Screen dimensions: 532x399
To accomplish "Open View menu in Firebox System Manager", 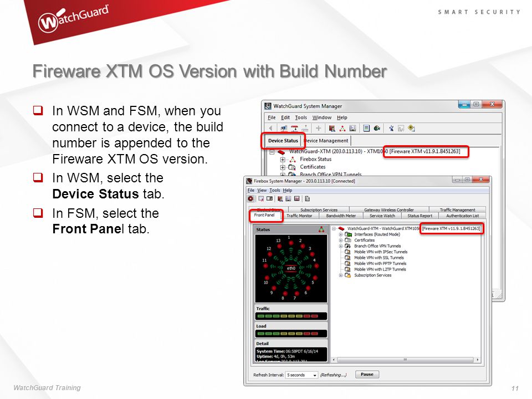I will click(262, 190).
